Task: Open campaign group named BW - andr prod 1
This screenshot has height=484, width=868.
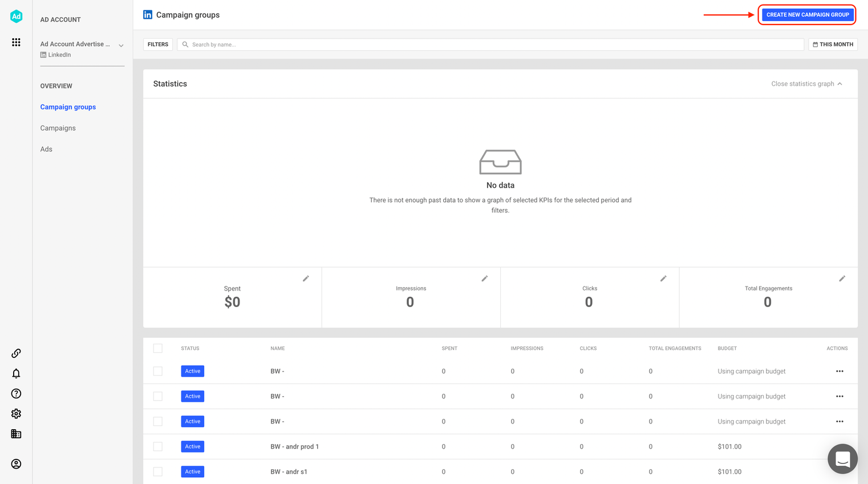Action: tap(294, 446)
